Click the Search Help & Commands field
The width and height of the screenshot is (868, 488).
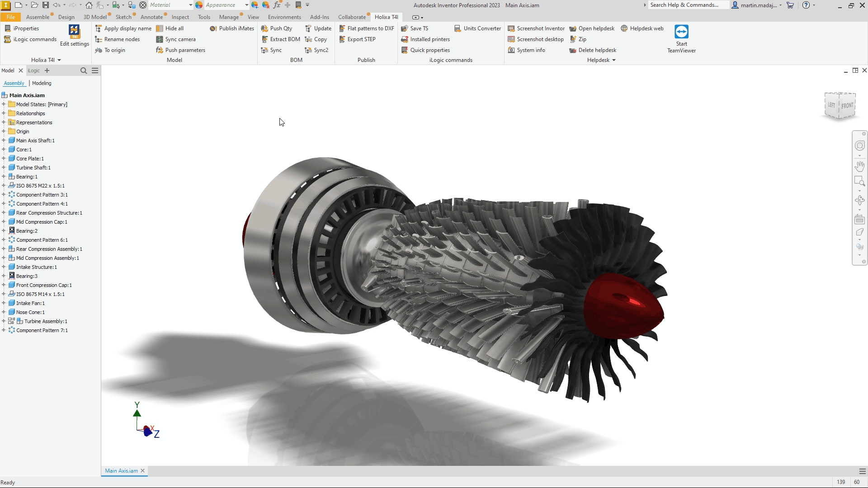coord(687,5)
